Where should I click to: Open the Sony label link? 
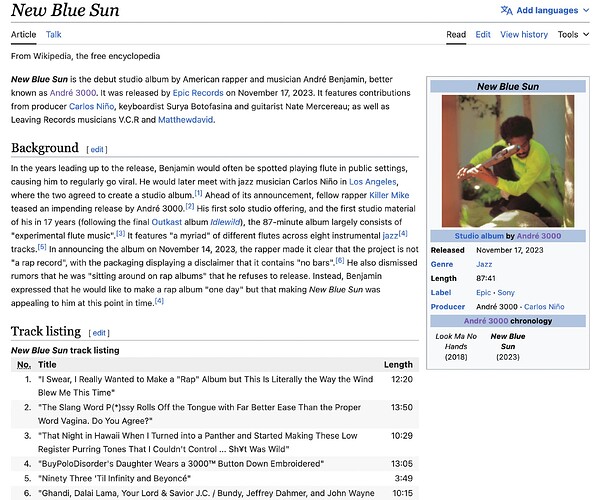click(506, 293)
